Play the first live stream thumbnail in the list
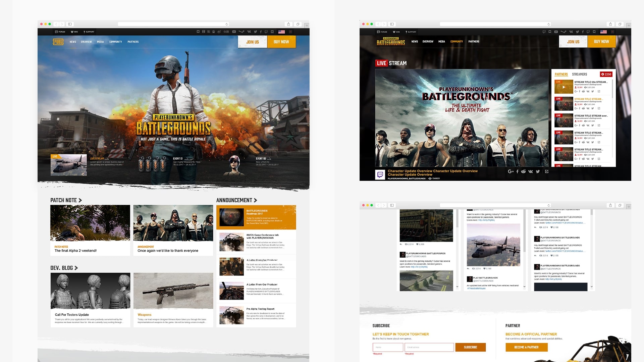 click(x=563, y=87)
